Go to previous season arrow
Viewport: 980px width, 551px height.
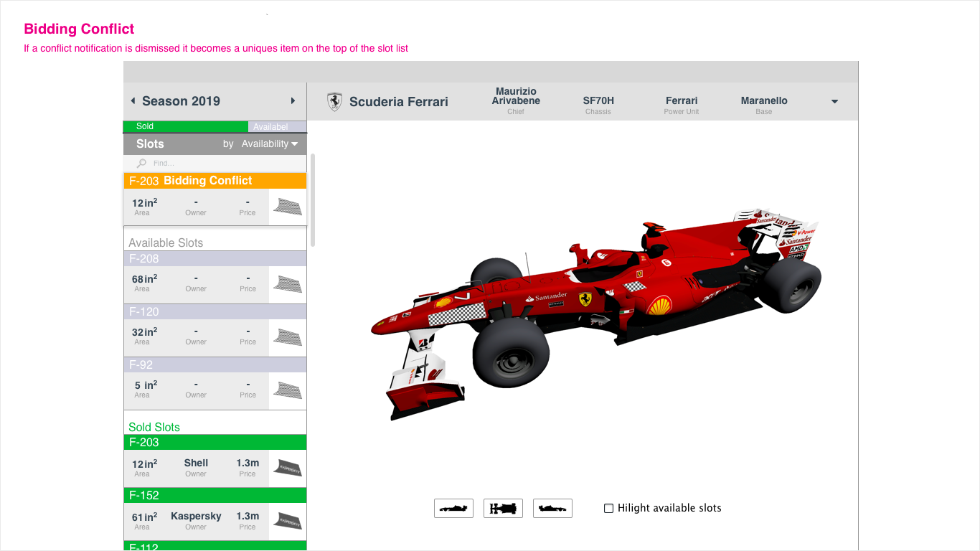tap(133, 101)
